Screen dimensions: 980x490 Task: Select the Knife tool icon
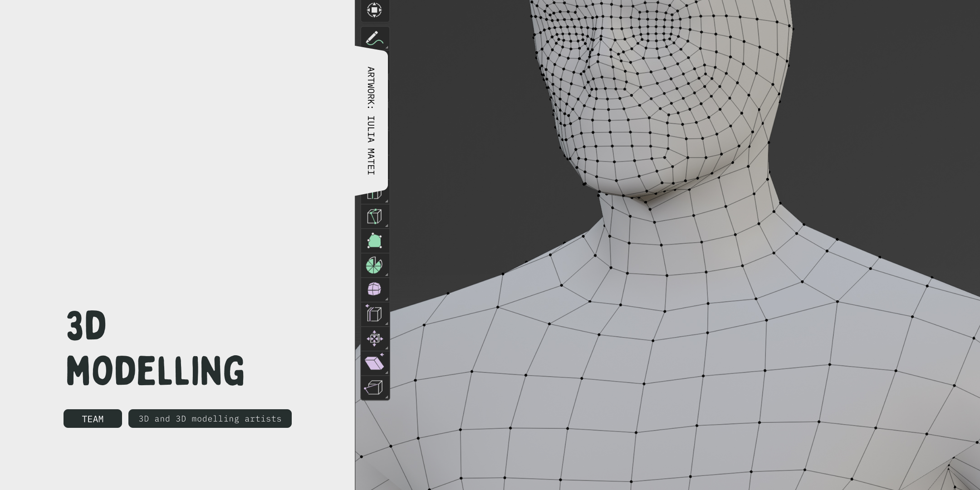pyautogui.click(x=375, y=216)
